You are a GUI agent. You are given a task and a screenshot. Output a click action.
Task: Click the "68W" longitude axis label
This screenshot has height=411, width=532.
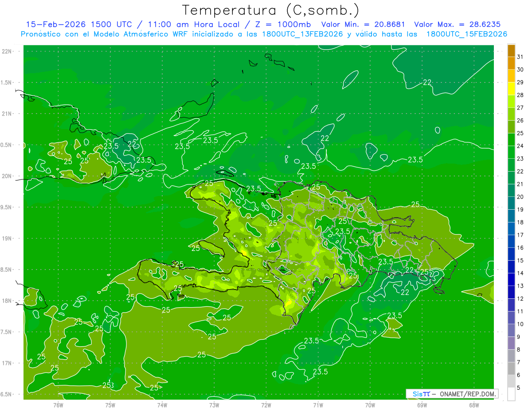[x=474, y=405]
